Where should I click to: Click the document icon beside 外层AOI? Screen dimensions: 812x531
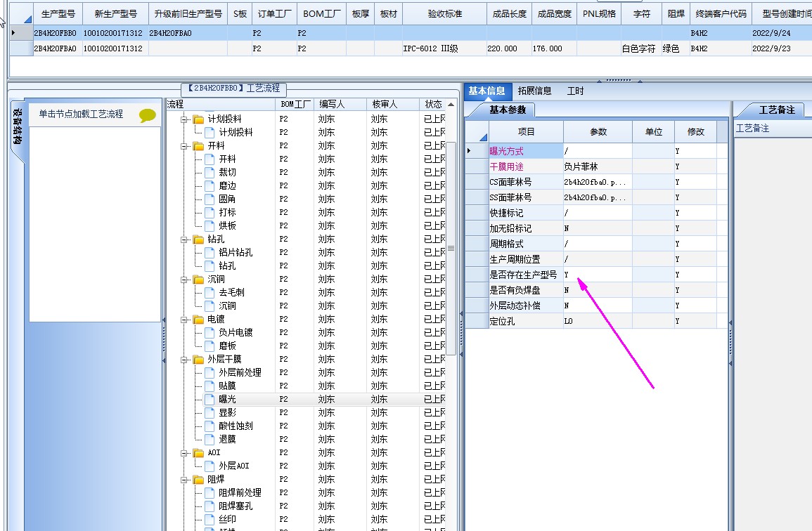pyautogui.click(x=210, y=466)
